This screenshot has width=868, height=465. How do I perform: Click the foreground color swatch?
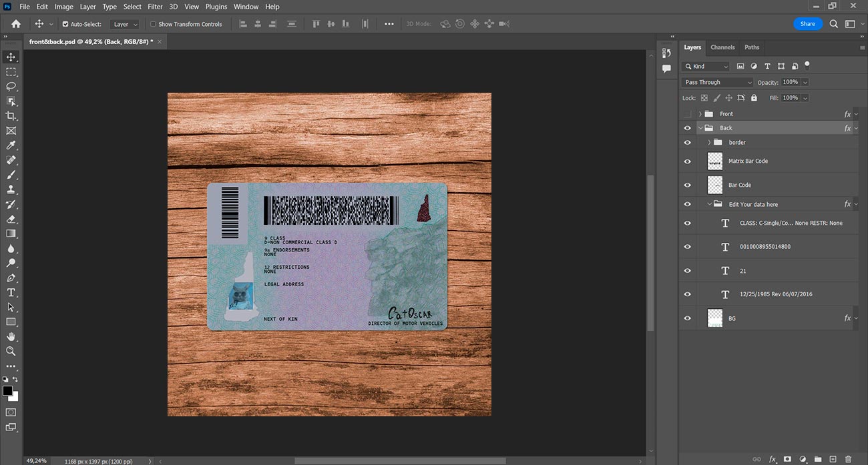pos(7,390)
